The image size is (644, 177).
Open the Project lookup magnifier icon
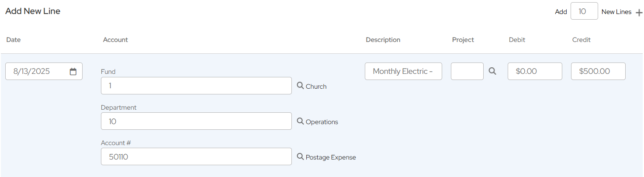click(x=492, y=71)
